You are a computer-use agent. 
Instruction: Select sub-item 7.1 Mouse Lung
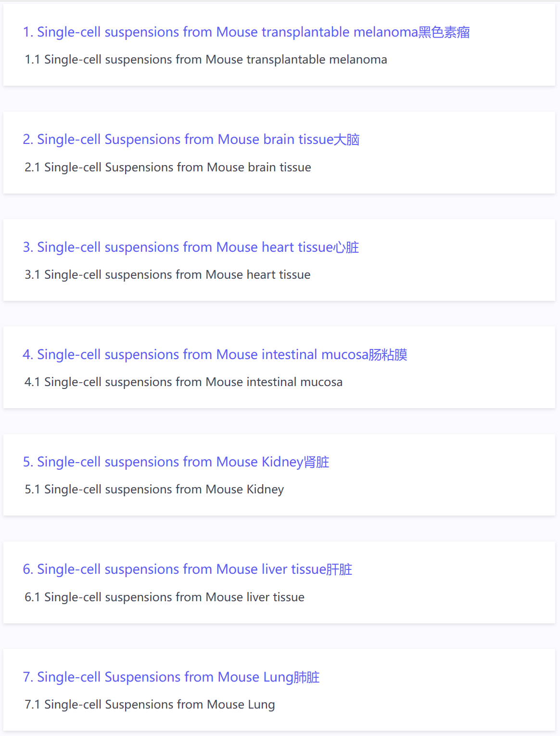(150, 705)
